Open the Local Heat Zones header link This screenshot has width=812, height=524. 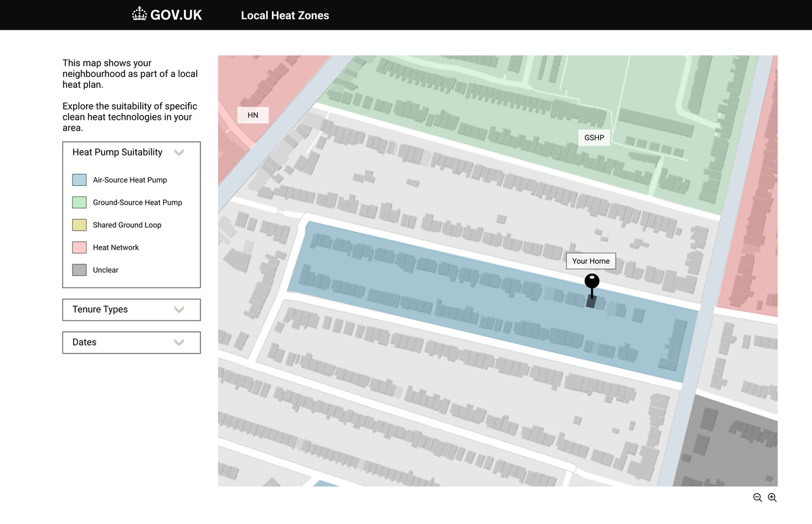[285, 16]
